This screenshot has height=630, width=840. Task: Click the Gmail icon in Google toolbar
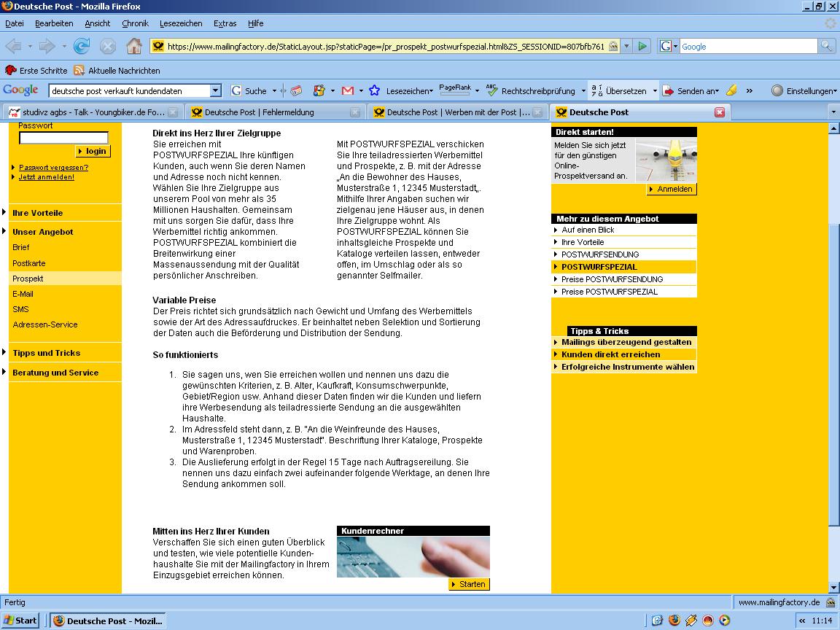point(348,91)
